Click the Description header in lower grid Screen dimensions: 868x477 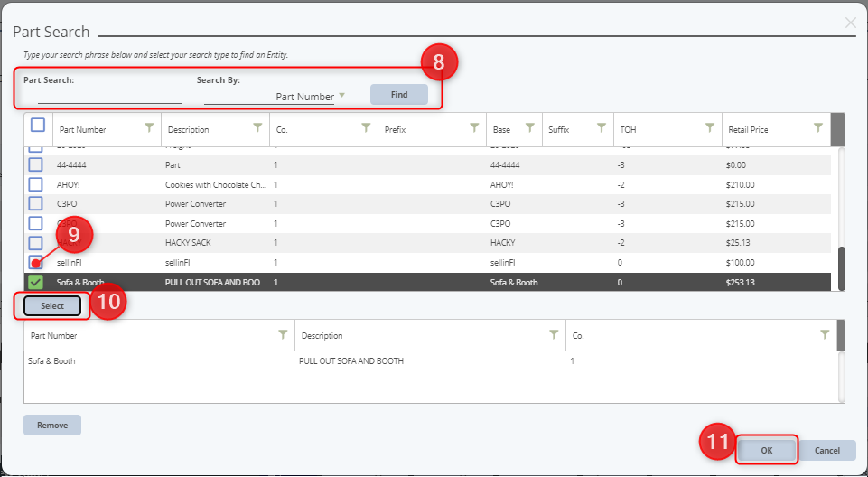coord(322,336)
